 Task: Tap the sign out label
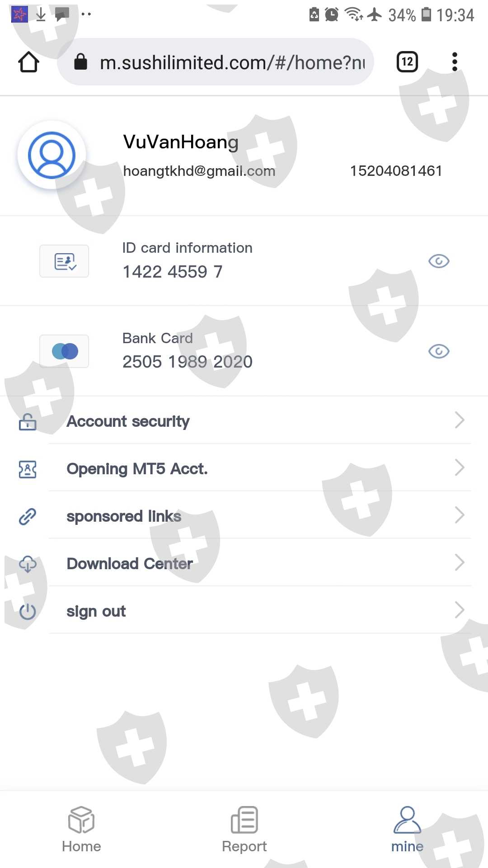(96, 611)
